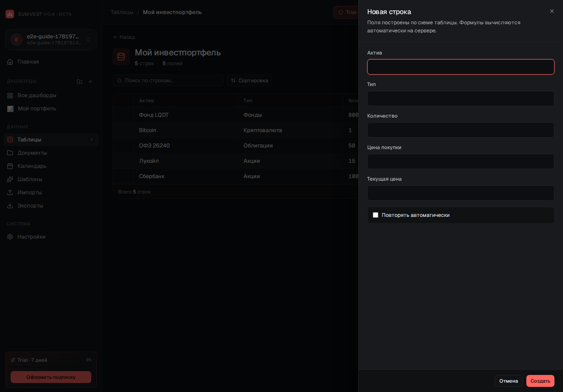Click the Мой инвестпортфель table database icon
Image resolution: width=563 pixels, height=392 pixels.
click(121, 57)
